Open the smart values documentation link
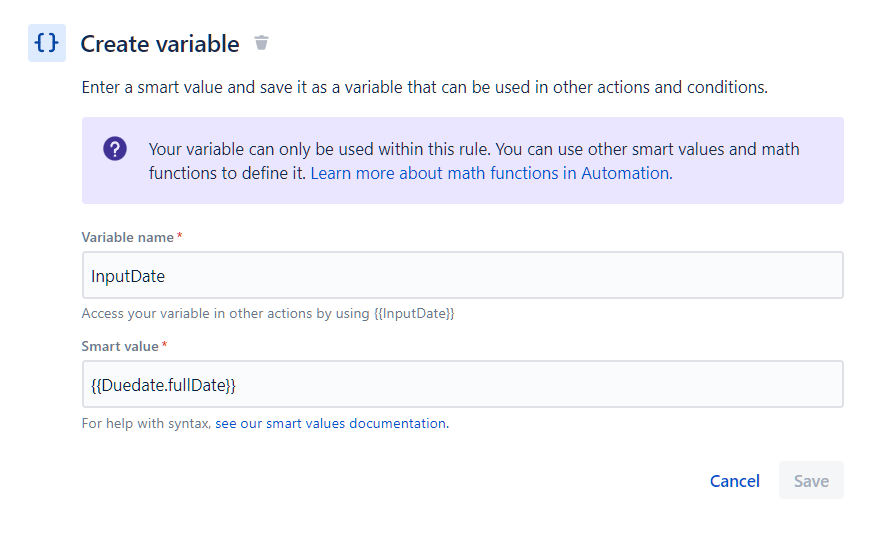 (x=331, y=423)
